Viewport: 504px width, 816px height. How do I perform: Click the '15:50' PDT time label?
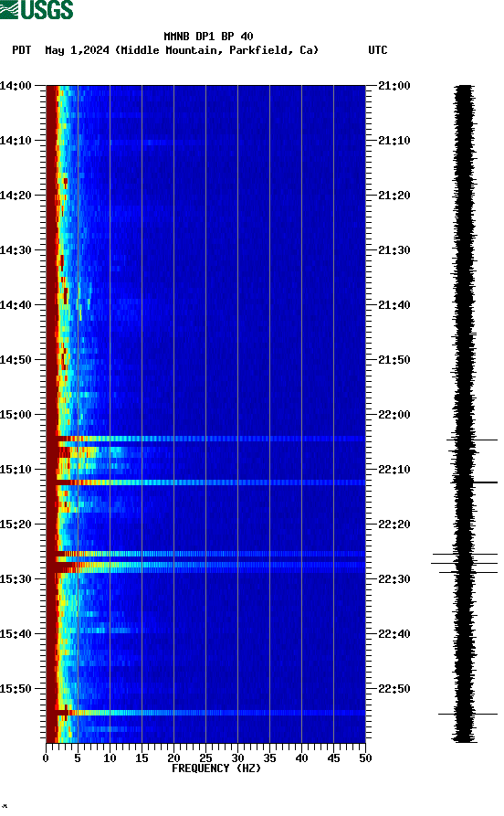tap(16, 688)
